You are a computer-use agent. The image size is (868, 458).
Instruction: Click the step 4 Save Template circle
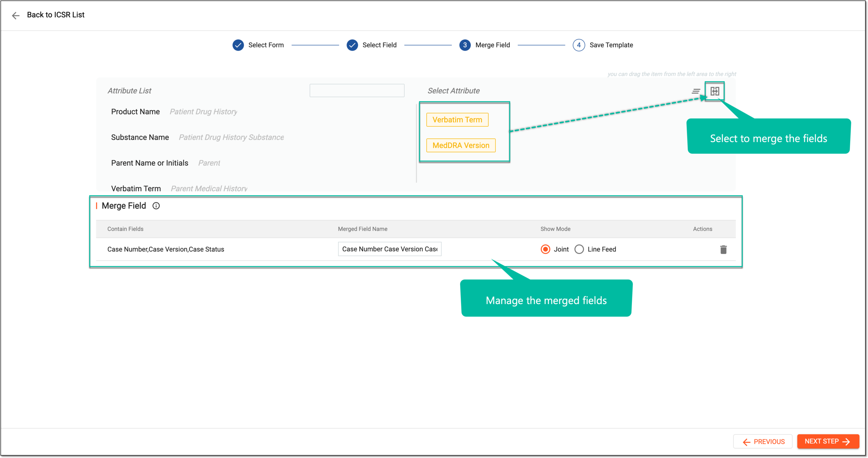coord(579,45)
